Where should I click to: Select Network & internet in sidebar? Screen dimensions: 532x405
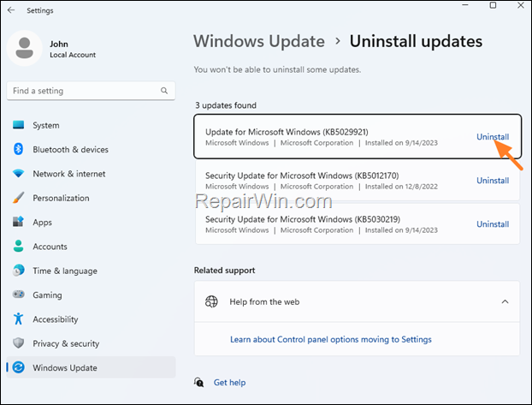point(91,174)
